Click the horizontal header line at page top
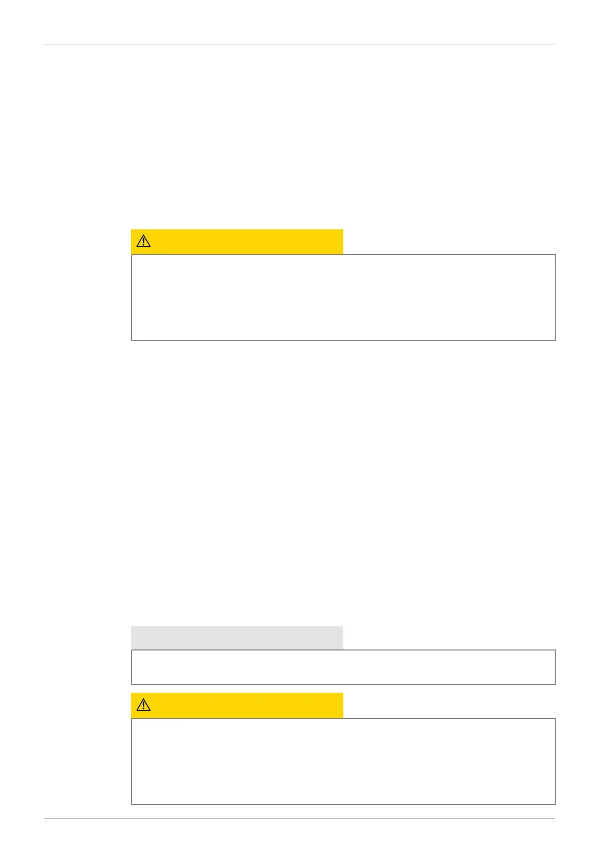The width and height of the screenshot is (614, 868). (x=299, y=44)
